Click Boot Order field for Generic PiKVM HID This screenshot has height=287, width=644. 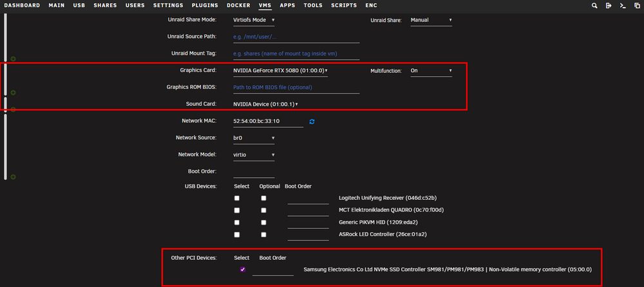pyautogui.click(x=308, y=223)
